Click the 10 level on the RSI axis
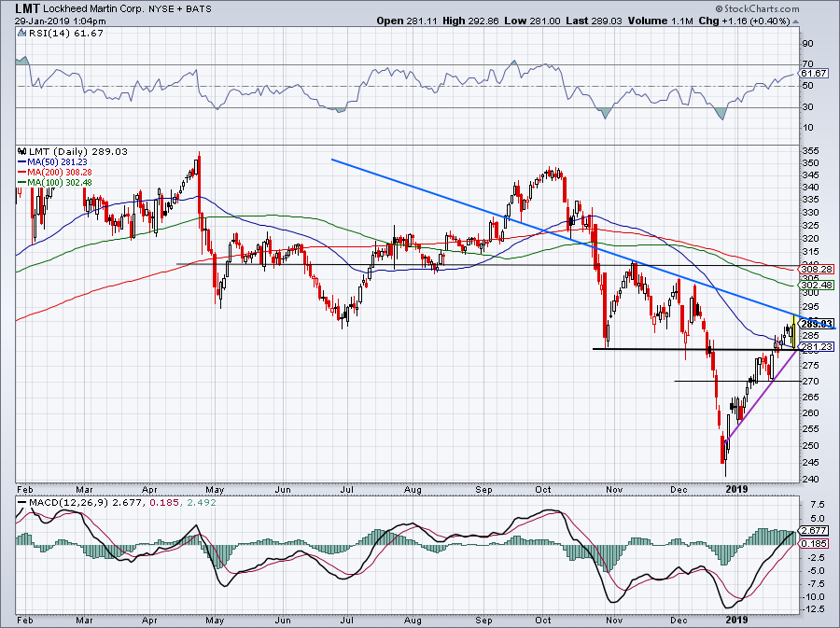Image resolution: width=840 pixels, height=628 pixels. coord(808,128)
